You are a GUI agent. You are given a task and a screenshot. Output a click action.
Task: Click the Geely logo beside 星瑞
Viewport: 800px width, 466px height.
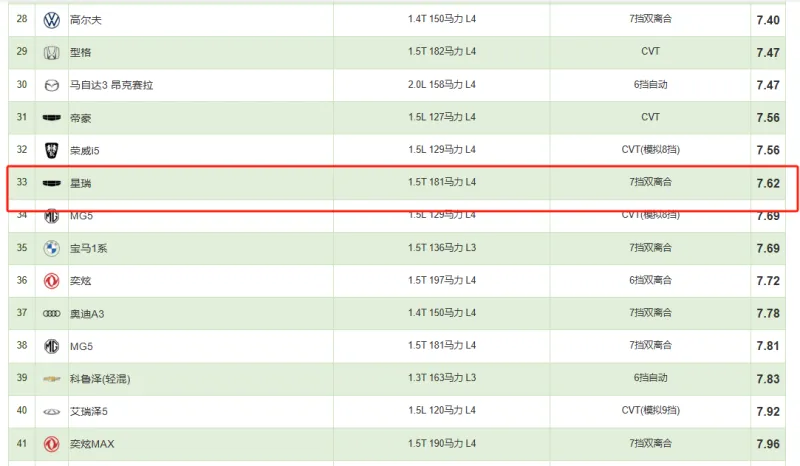click(51, 184)
